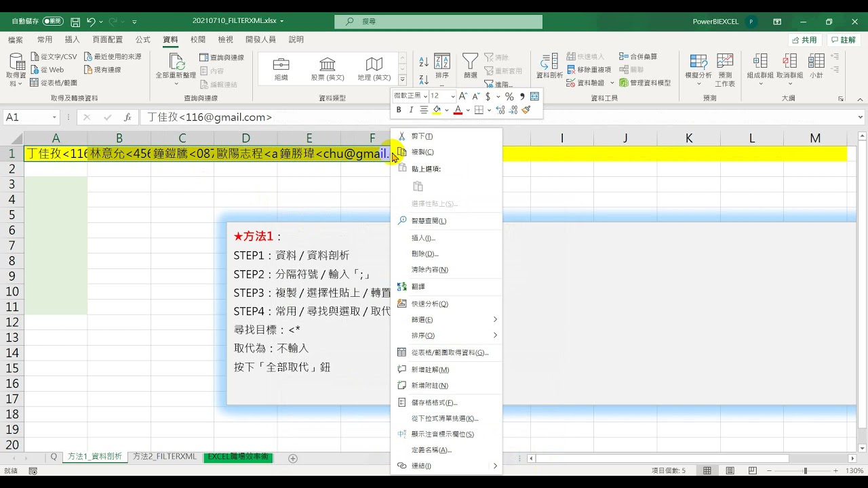
Task: Click From Web (從 Web) import
Action: (x=47, y=70)
